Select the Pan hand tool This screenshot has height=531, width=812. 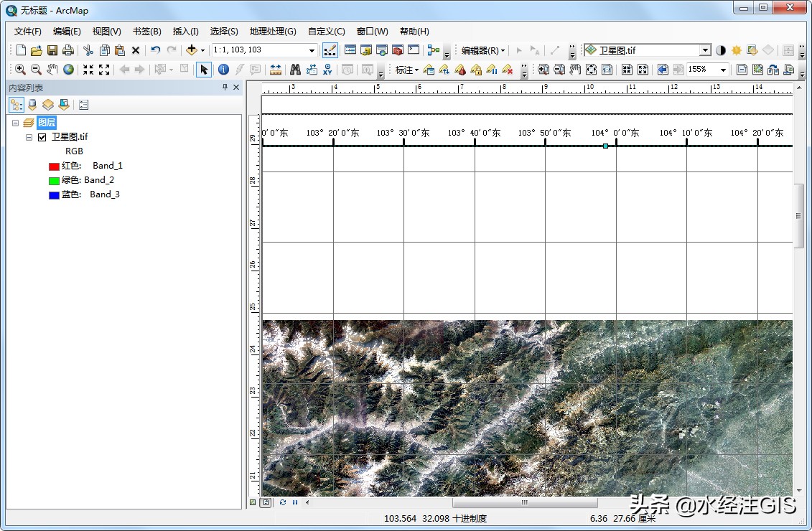pyautogui.click(x=52, y=70)
